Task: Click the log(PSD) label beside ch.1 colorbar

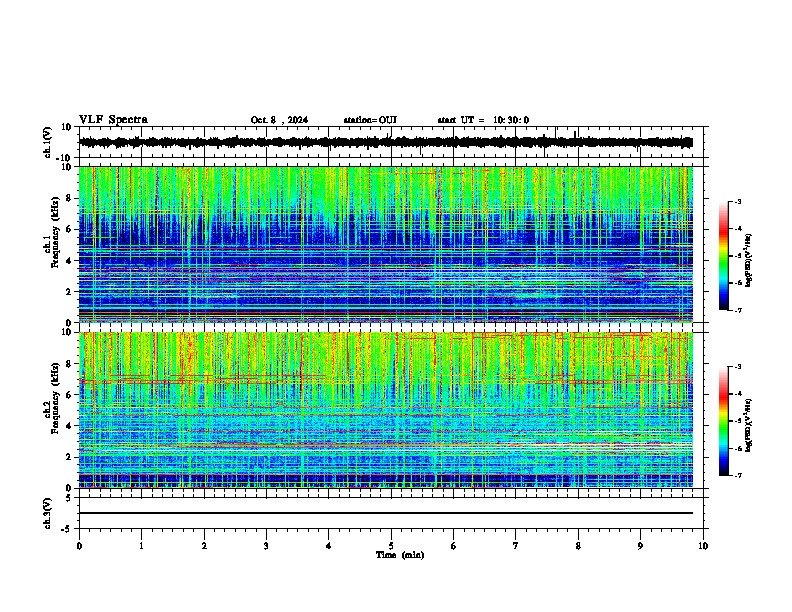Action: 749,260
